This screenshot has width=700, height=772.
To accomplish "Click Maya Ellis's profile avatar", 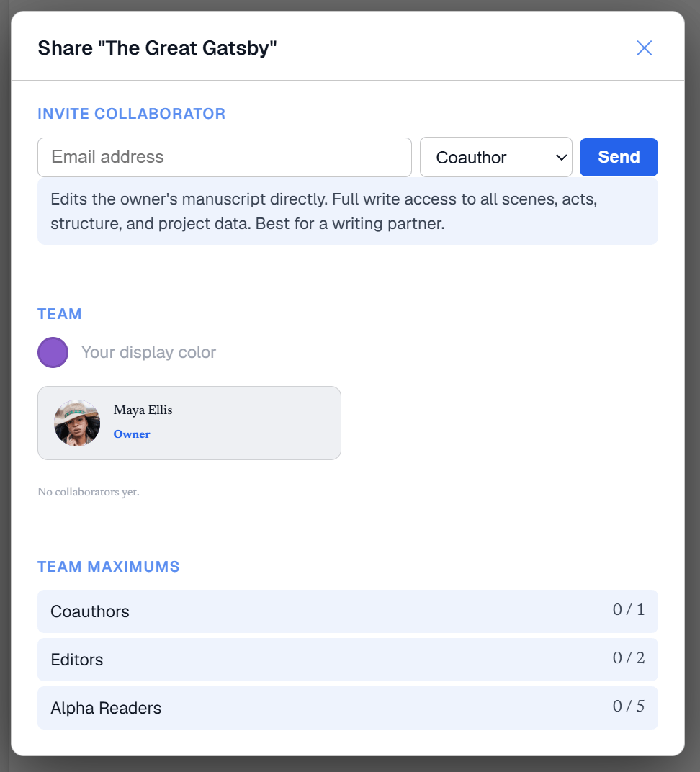I will click(x=77, y=423).
